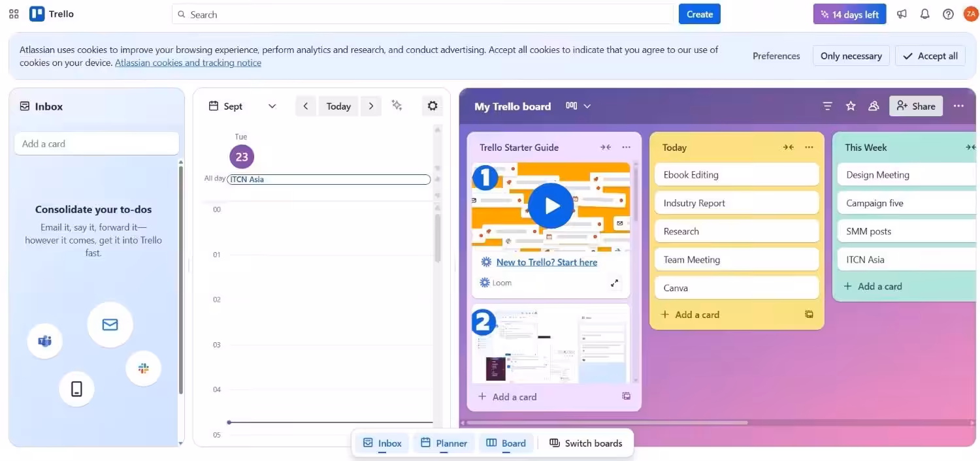Open the notifications bell
This screenshot has height=461, width=980.
point(924,14)
